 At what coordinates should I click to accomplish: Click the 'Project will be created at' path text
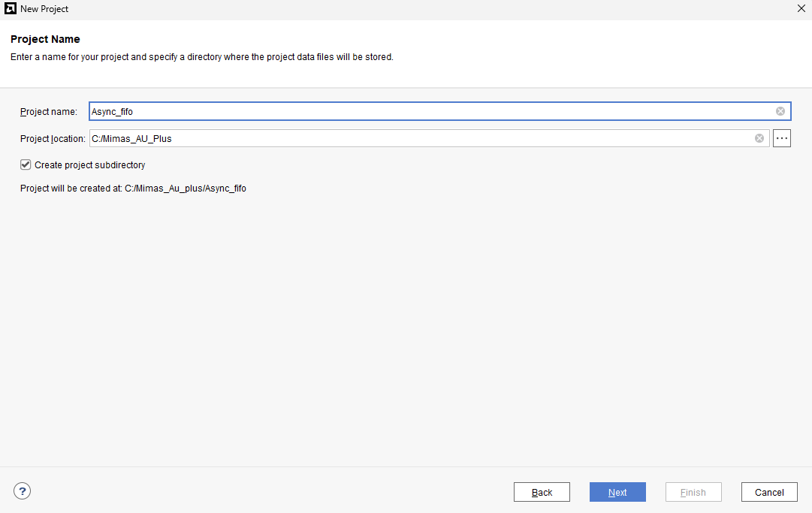tap(133, 189)
